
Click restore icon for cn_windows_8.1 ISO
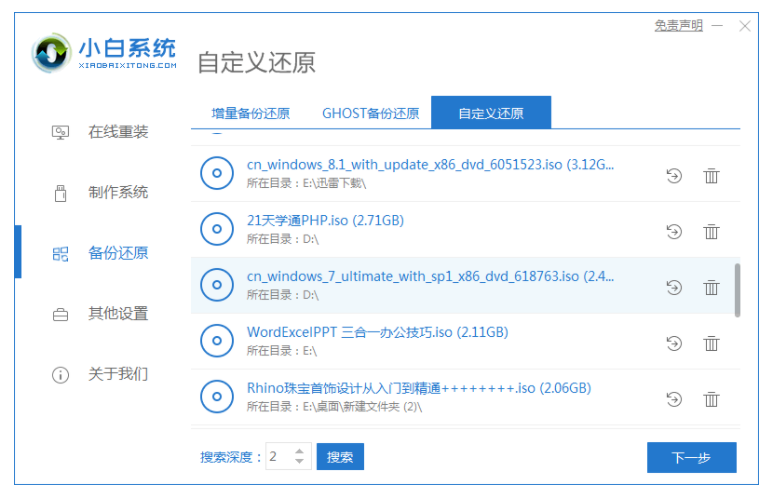coord(674,175)
